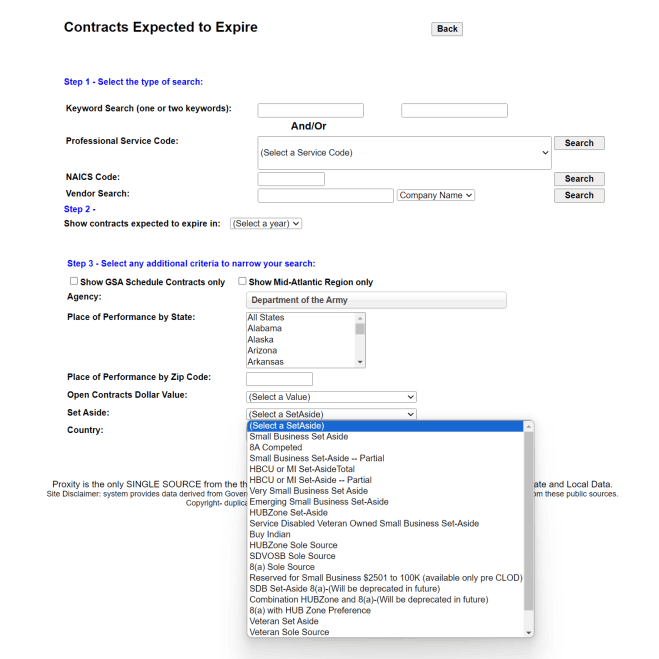Choose Emerging Small Business Set-Aside option
The image size is (659, 659).
[385, 502]
